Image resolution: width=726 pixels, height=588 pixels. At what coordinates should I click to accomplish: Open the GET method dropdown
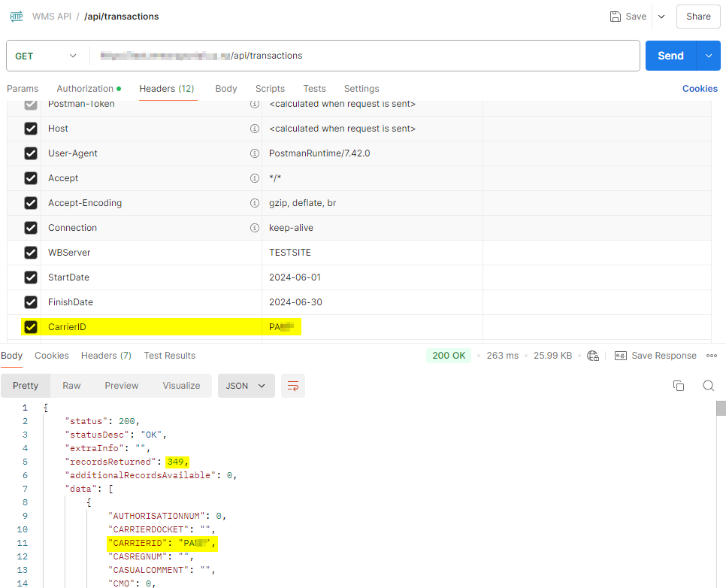[45, 56]
